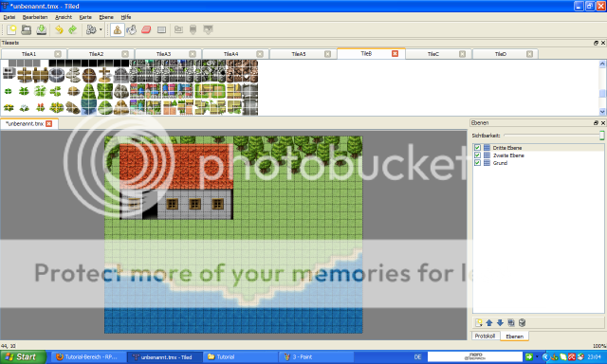This screenshot has height=364, width=607.
Task: Select the red Eraser tool
Action: 146,29
